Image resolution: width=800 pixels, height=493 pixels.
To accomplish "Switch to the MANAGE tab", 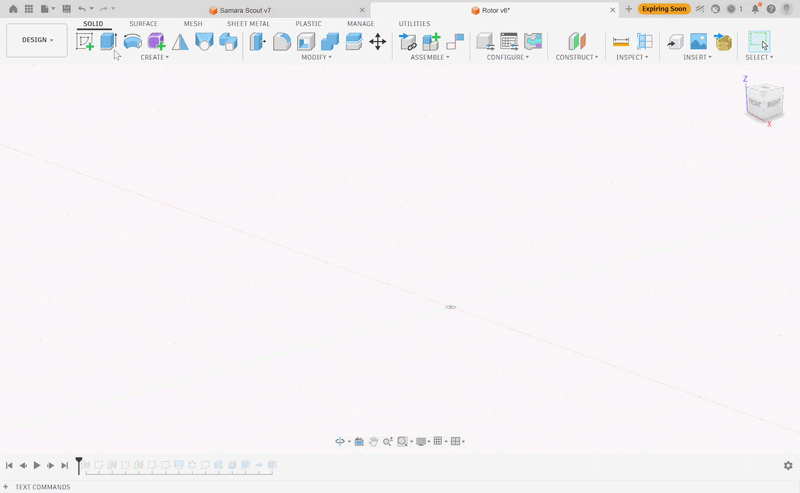I will pyautogui.click(x=361, y=23).
